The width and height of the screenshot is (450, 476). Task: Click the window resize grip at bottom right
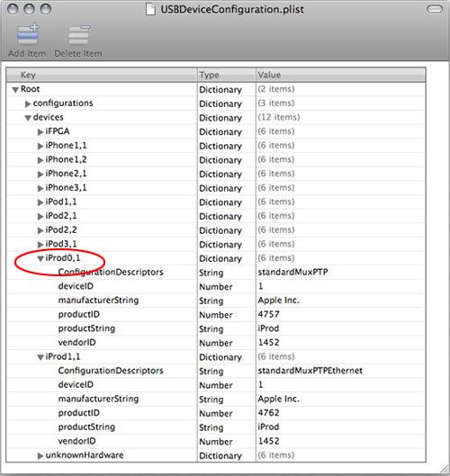pos(444,470)
